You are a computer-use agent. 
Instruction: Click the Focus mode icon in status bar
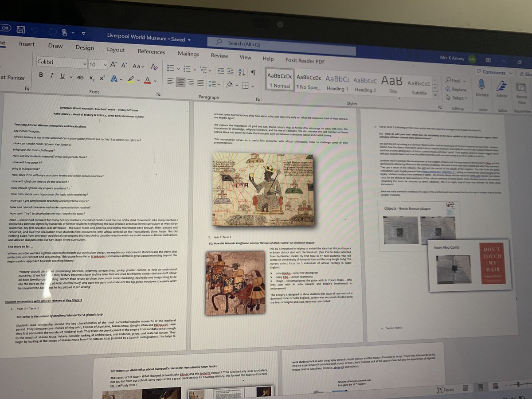[445, 390]
